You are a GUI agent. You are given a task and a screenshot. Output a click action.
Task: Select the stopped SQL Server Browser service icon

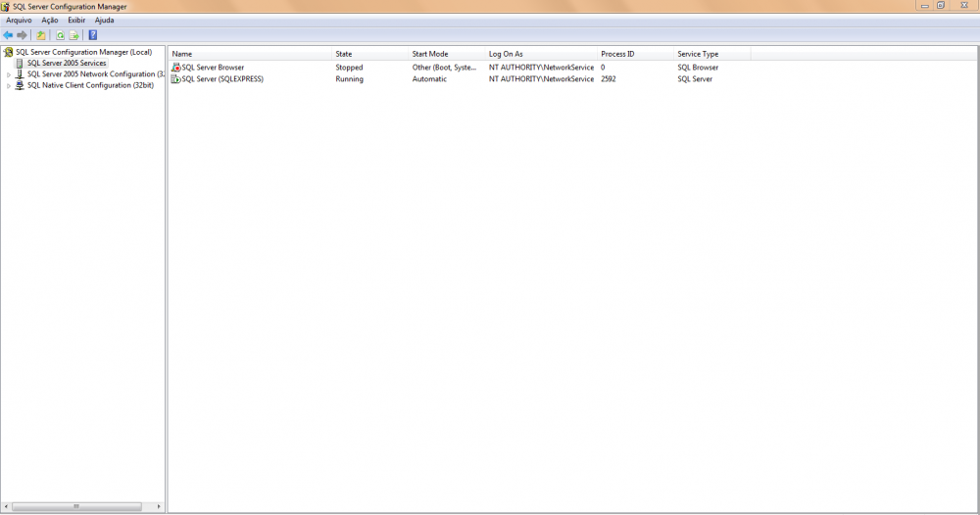(x=176, y=68)
